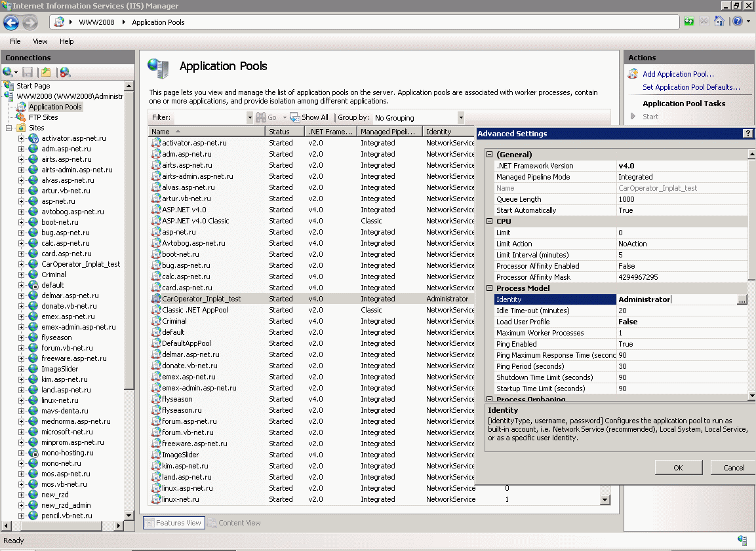Viewport: 756px width, 551px height.
Task: Click the mono-hosting.ru site globe icon
Action: coord(33,453)
